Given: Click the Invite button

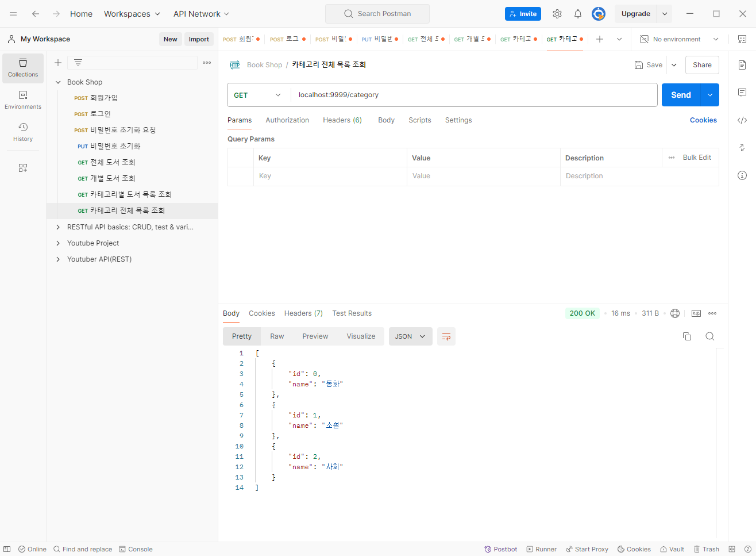Looking at the screenshot, I should coord(523,14).
